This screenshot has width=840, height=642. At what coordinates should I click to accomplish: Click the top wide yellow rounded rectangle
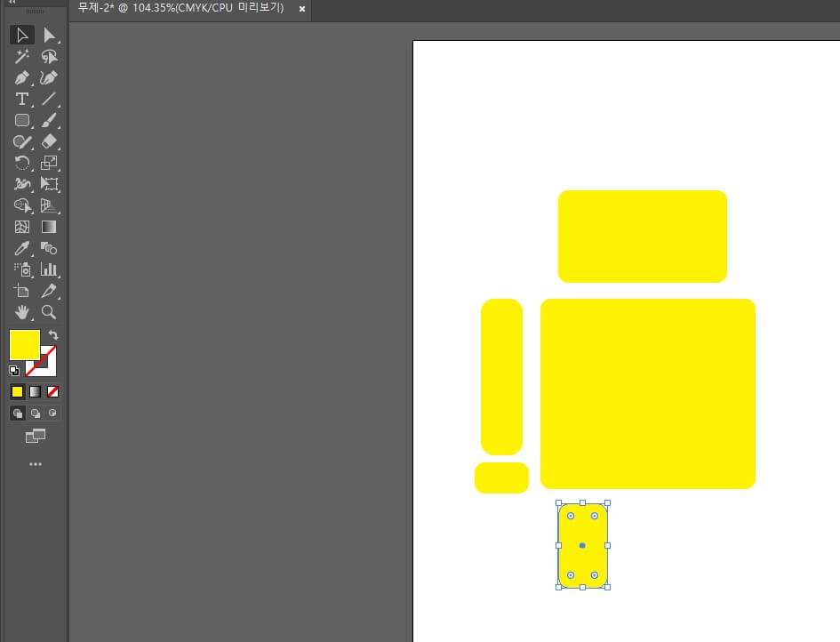(643, 237)
